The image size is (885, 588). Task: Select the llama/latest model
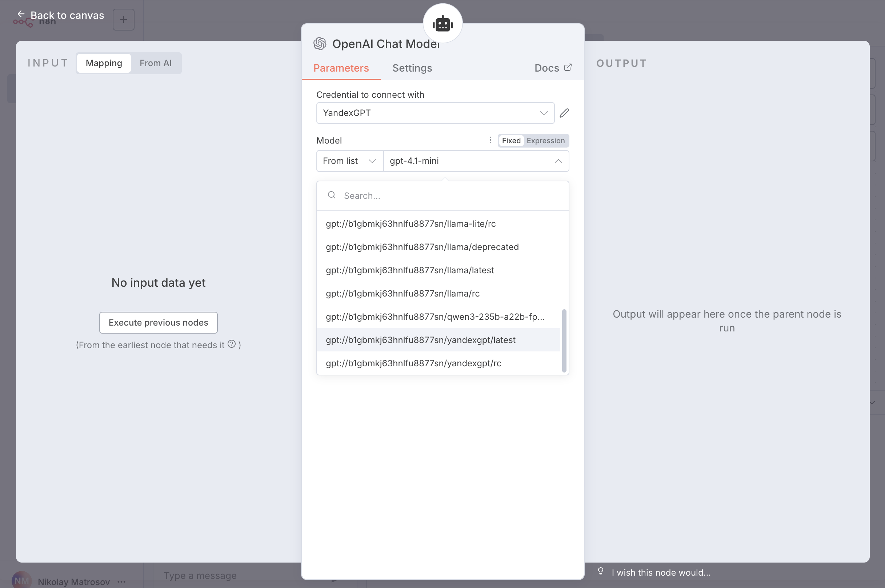pos(438,270)
